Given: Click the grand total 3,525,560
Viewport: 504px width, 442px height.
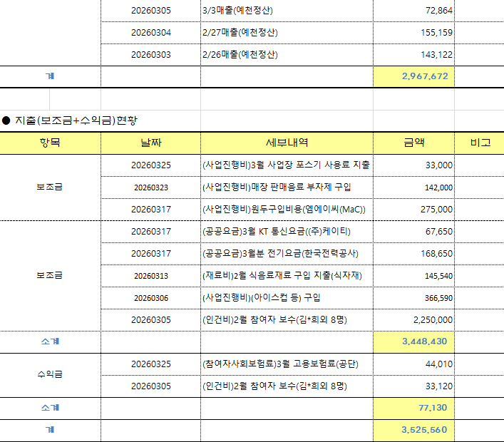Looking at the screenshot, I should click(413, 430).
